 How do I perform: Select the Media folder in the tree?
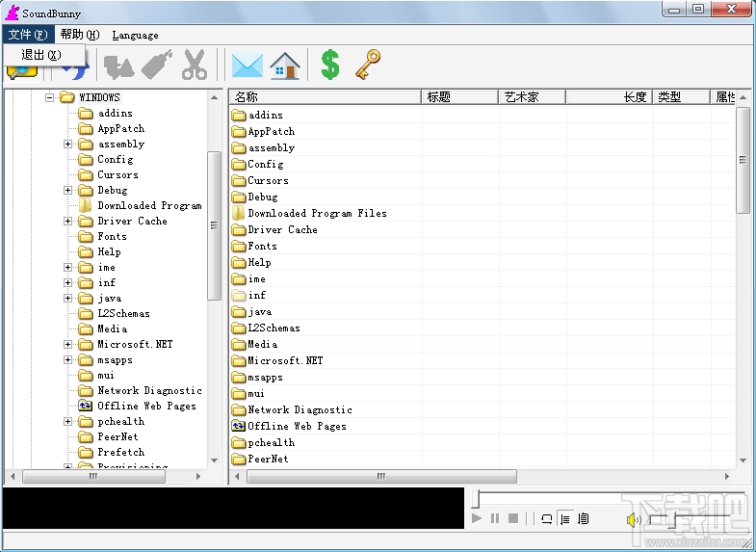coord(113,329)
